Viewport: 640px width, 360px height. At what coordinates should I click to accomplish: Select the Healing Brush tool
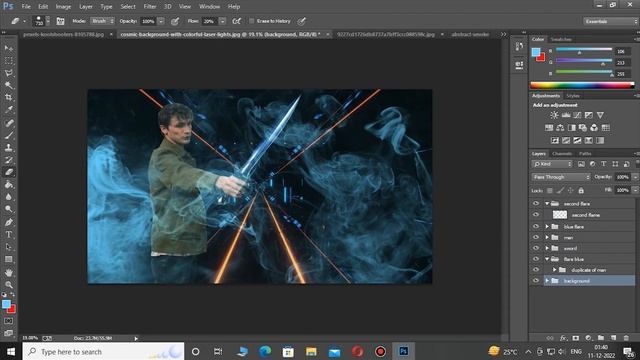coord(9,122)
